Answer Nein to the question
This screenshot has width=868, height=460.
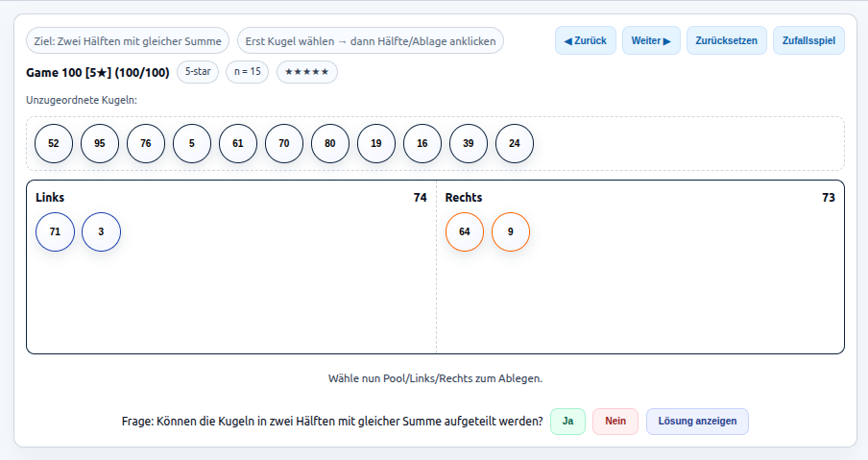coord(615,422)
